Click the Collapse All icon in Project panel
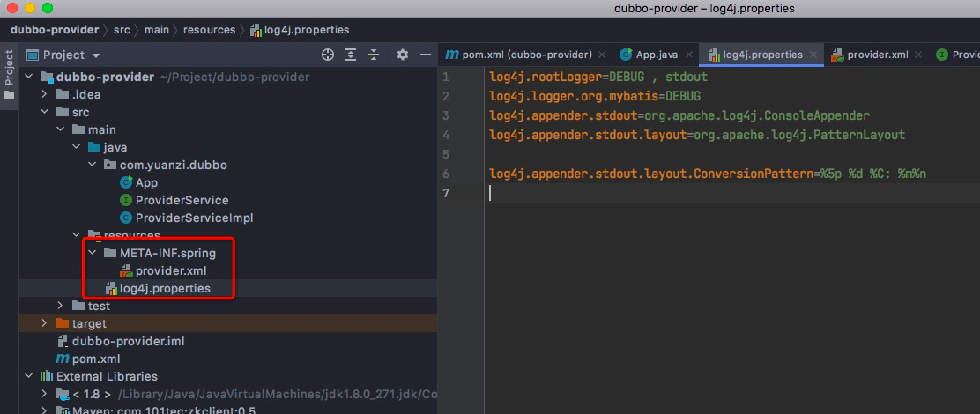980x414 pixels. pyautogui.click(x=374, y=55)
